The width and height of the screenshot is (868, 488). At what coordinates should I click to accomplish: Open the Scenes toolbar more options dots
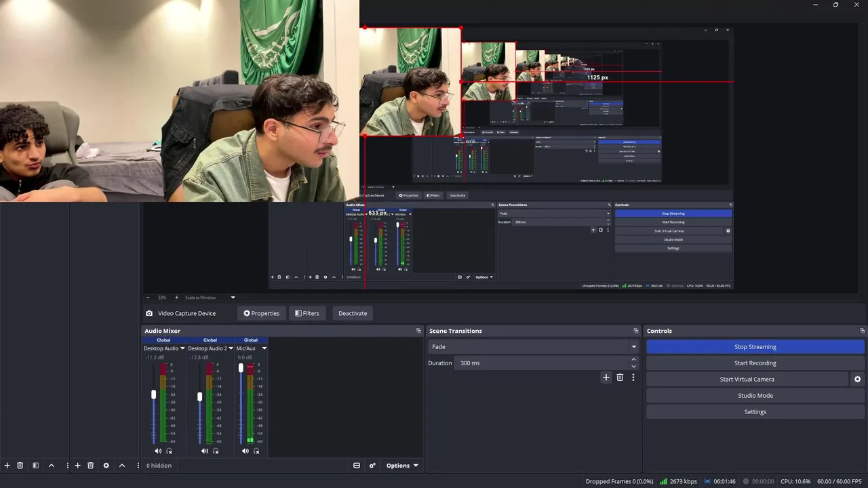point(67,466)
